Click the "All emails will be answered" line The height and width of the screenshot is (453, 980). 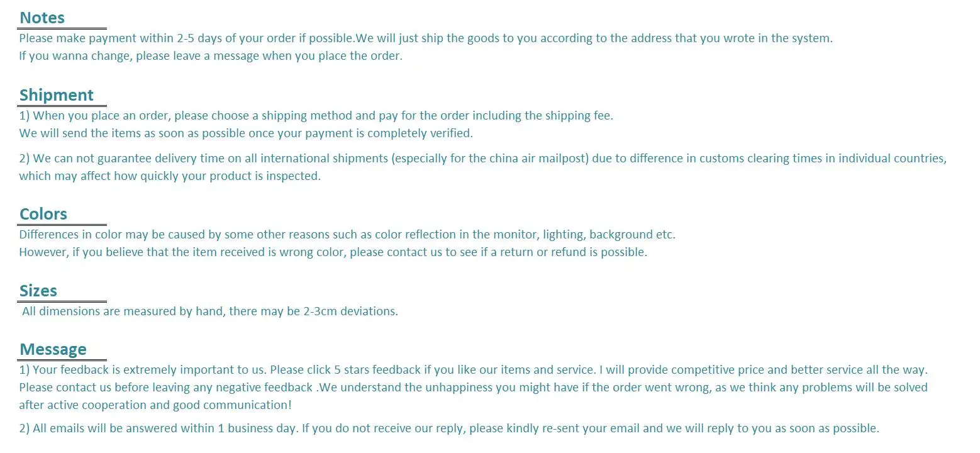(448, 429)
